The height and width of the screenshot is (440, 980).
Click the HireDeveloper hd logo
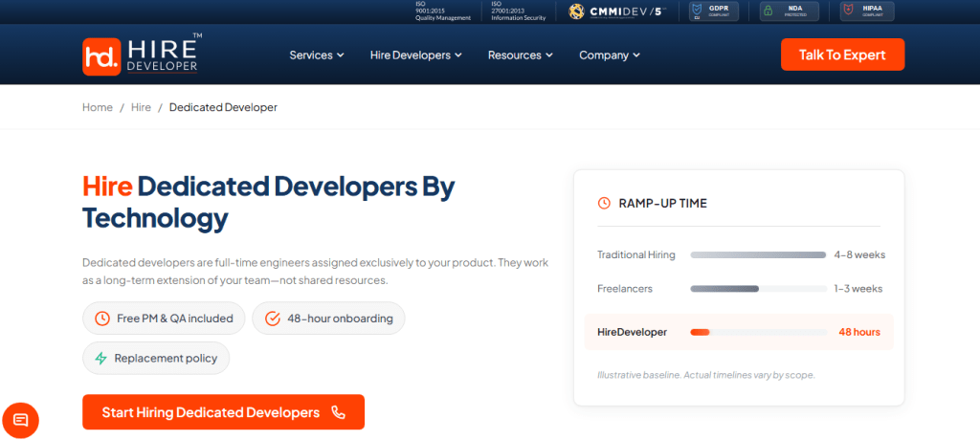[142, 55]
